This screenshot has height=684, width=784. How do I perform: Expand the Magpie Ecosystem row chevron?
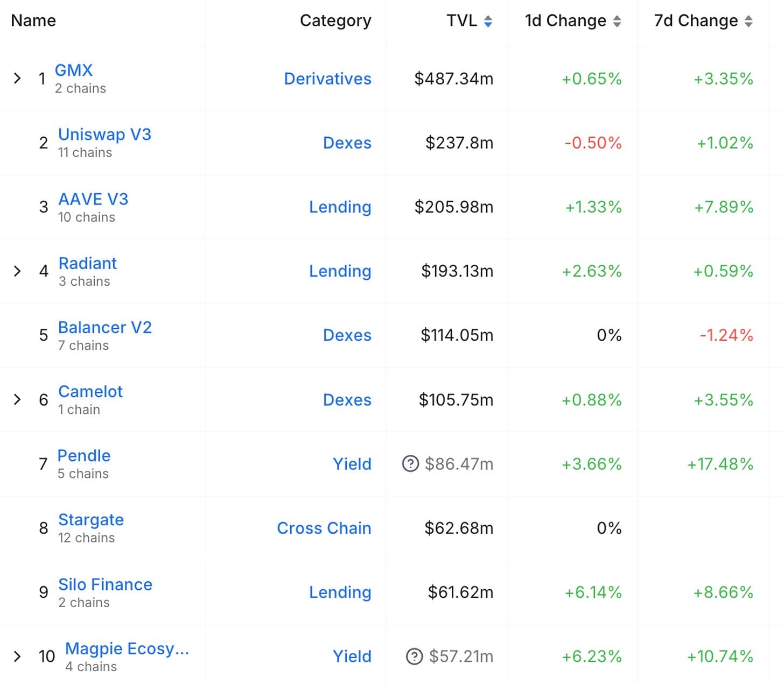tap(17, 656)
